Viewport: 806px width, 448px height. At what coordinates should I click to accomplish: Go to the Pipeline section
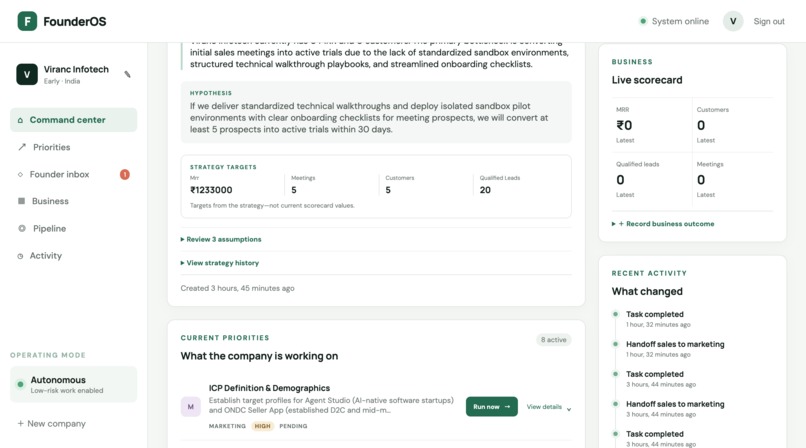point(74,228)
